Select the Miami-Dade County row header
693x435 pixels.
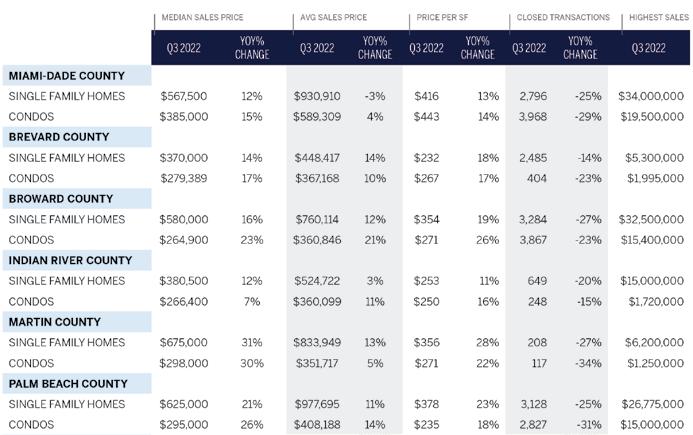pyautogui.click(x=67, y=76)
